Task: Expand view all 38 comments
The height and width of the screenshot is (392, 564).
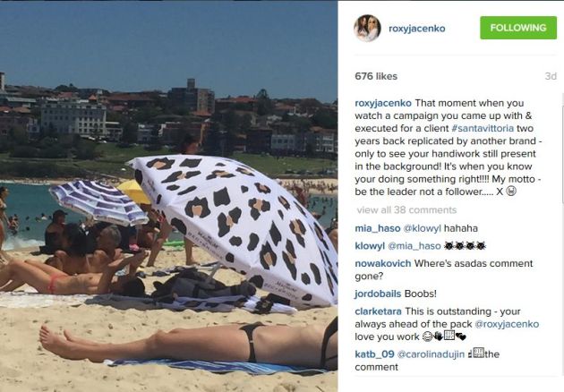Action: coord(406,209)
